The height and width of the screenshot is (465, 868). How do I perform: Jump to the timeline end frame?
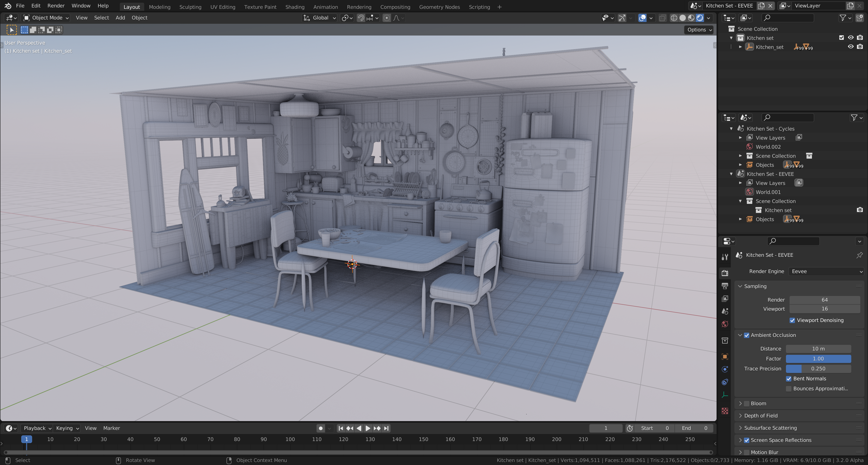pyautogui.click(x=387, y=428)
